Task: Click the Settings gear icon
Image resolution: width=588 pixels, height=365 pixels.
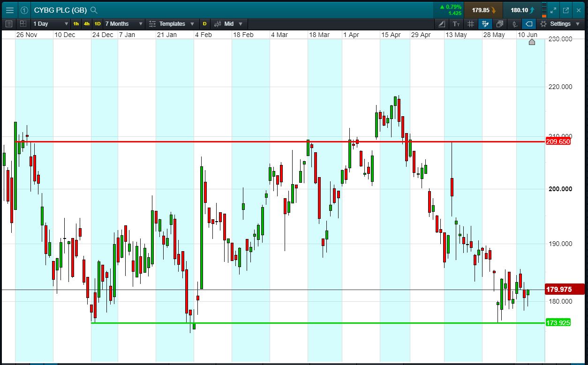Action: tap(543, 23)
